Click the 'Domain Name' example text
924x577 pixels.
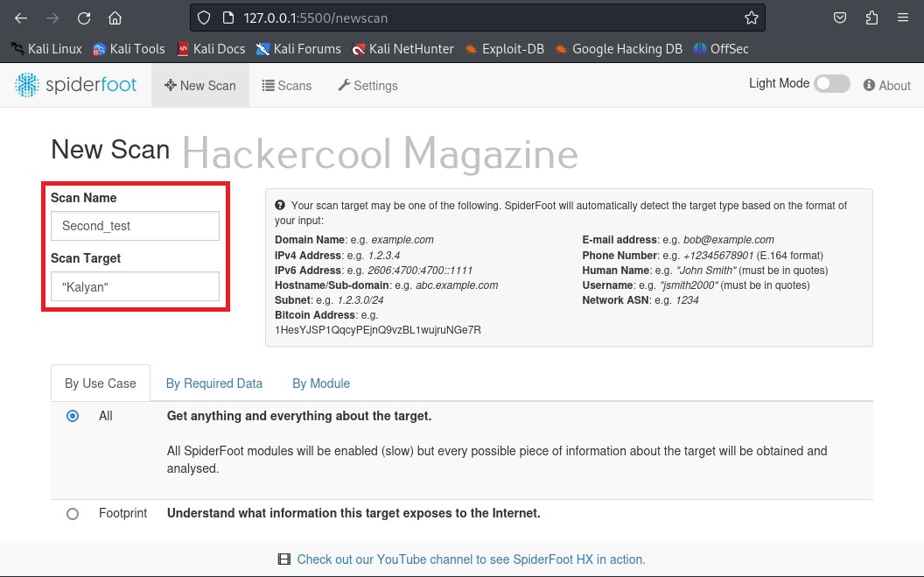[x=354, y=240]
